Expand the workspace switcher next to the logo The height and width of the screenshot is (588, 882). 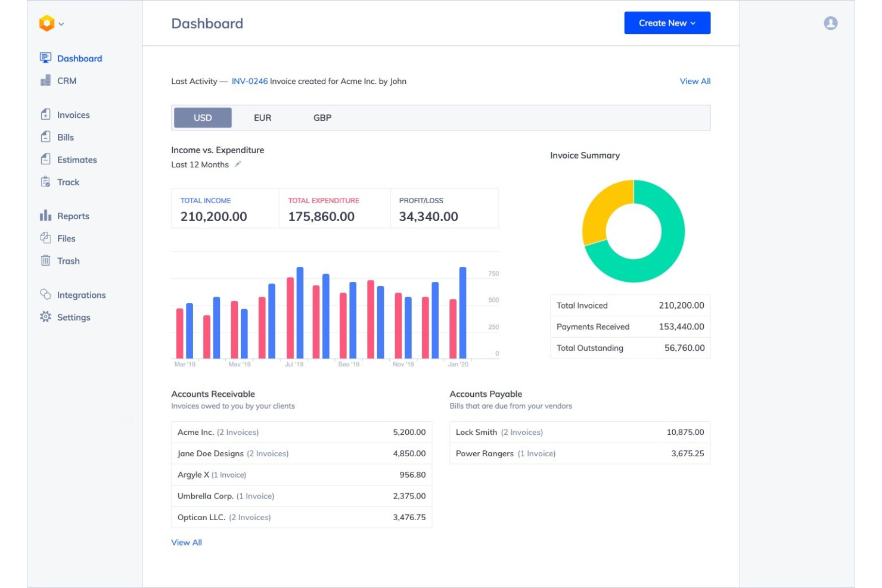tap(62, 24)
